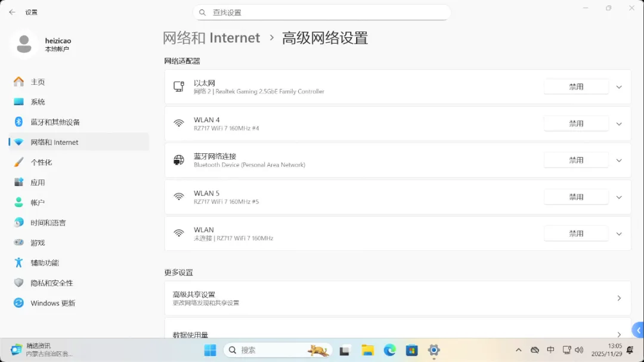
Task: Go to Windows 更新 in the sidebar
Action: (x=52, y=303)
